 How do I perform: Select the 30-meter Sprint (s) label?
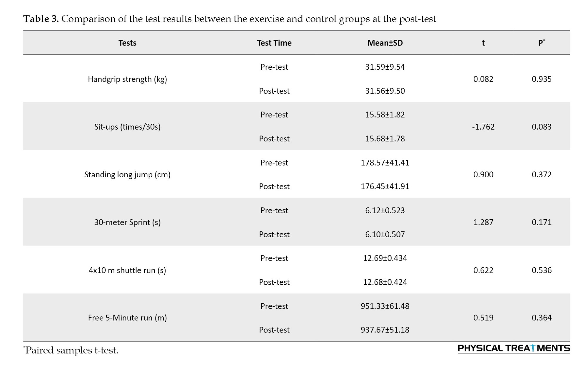pyautogui.click(x=127, y=222)
